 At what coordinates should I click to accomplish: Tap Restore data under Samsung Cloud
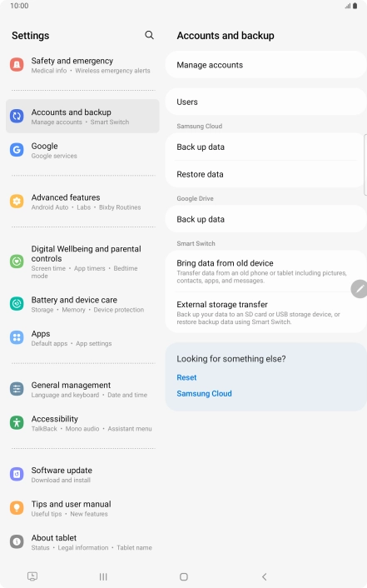(265, 174)
